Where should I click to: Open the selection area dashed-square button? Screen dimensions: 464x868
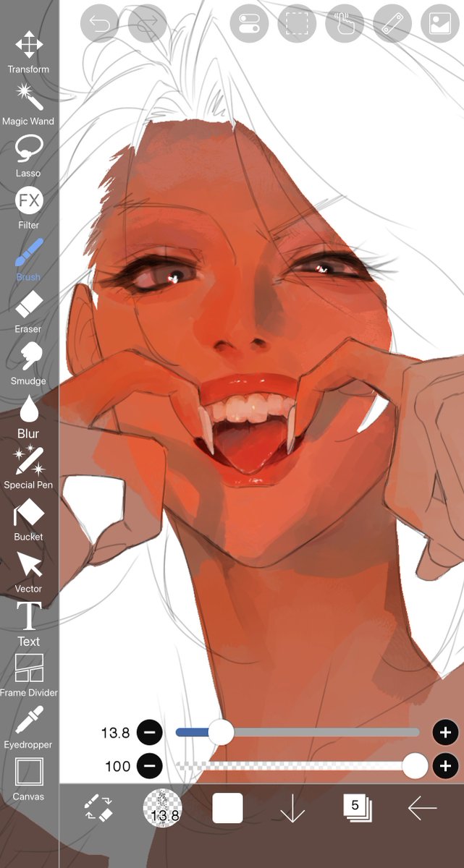(x=297, y=24)
